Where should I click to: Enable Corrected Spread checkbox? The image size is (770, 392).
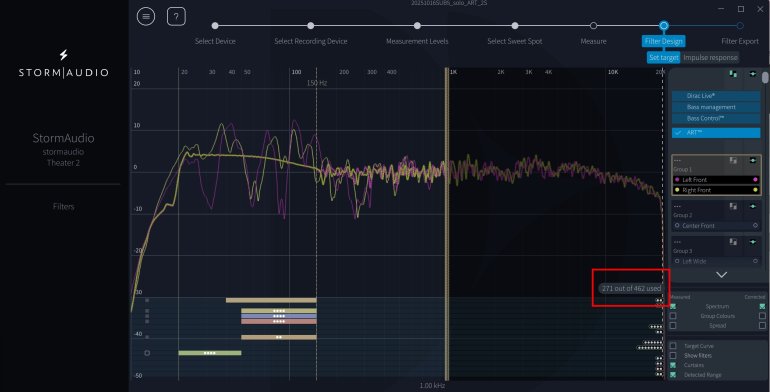click(762, 325)
